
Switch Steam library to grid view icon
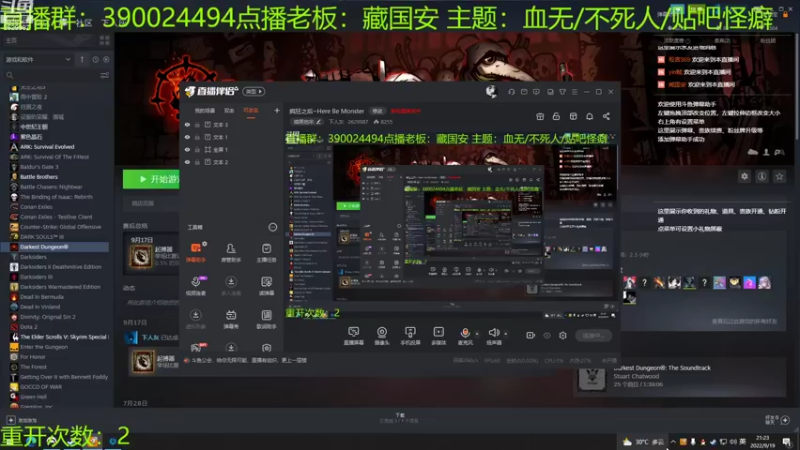105,40
